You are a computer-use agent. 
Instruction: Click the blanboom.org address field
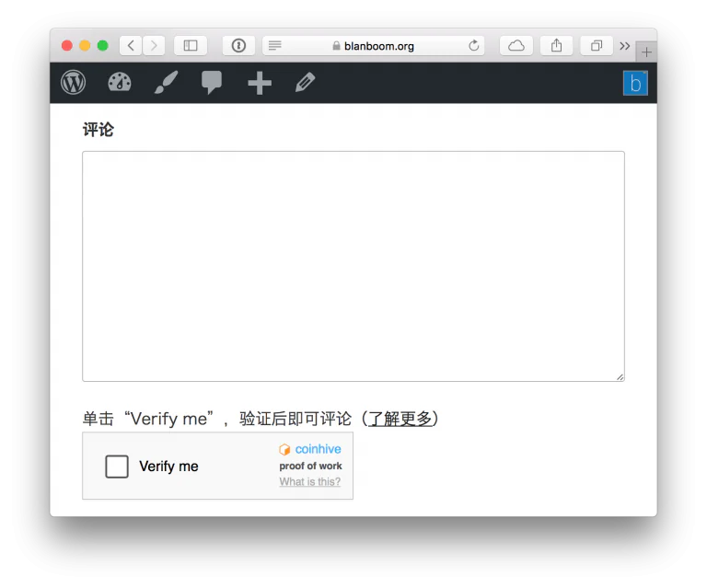pos(374,45)
